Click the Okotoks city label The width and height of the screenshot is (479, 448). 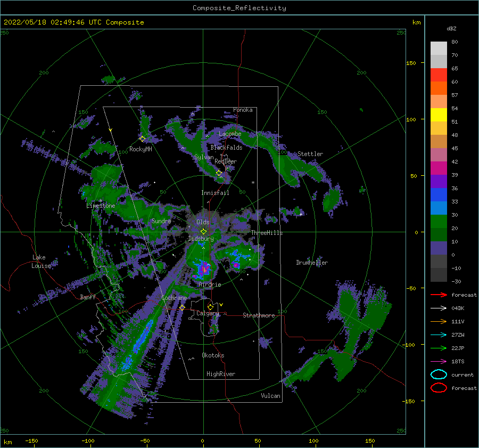(x=213, y=355)
